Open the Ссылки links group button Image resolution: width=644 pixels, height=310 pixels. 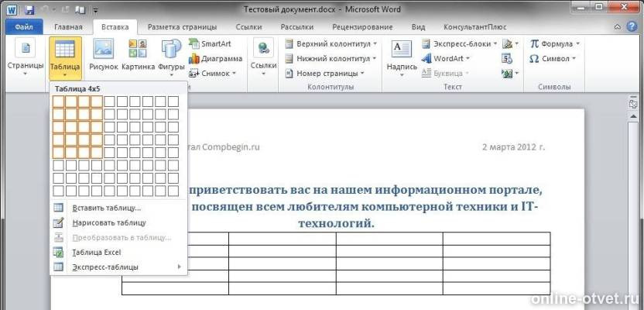(x=263, y=58)
